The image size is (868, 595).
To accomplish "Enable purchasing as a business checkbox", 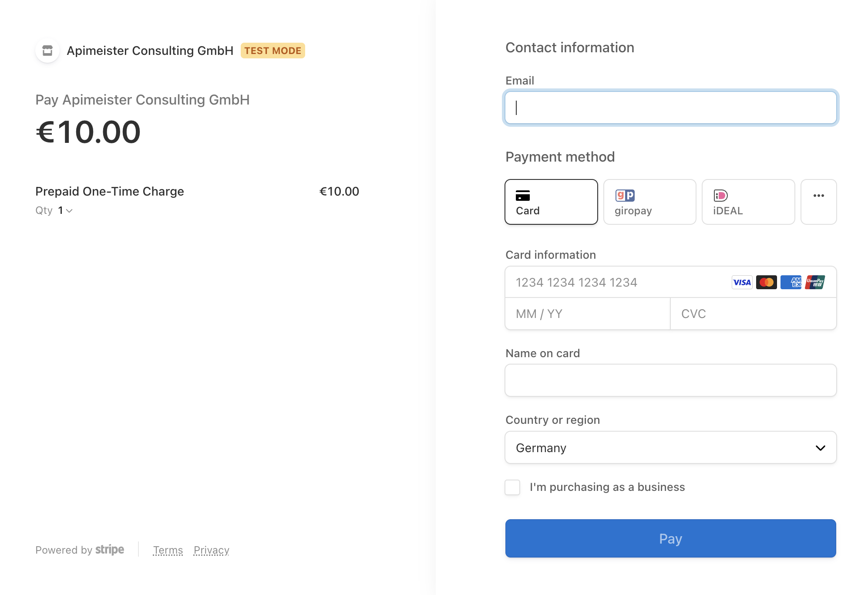I will click(512, 487).
